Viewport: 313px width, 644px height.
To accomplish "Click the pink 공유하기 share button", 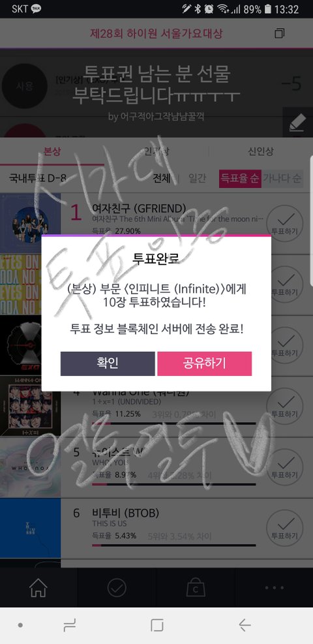I will point(204,363).
